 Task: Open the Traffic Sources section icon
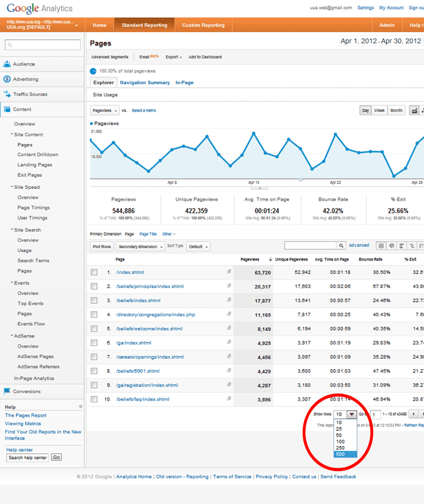pos(7,94)
